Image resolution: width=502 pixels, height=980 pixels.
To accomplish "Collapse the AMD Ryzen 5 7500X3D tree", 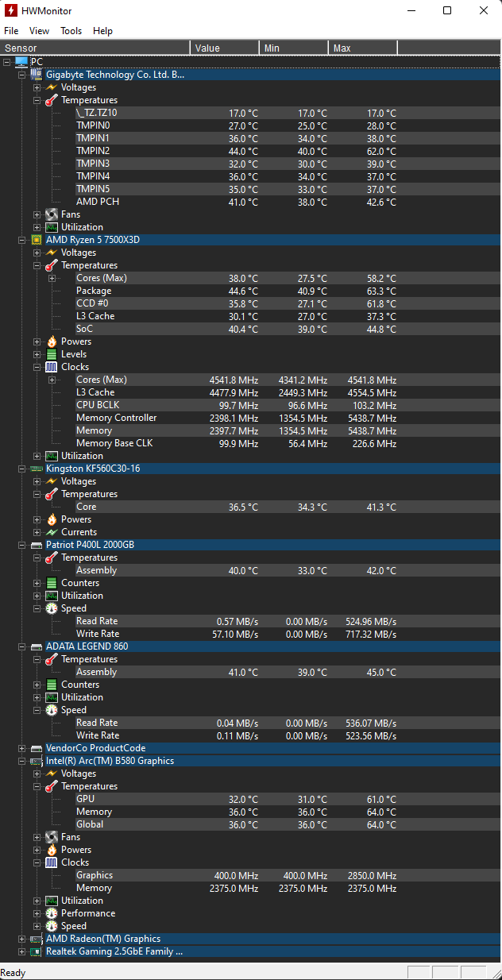I will (22, 240).
